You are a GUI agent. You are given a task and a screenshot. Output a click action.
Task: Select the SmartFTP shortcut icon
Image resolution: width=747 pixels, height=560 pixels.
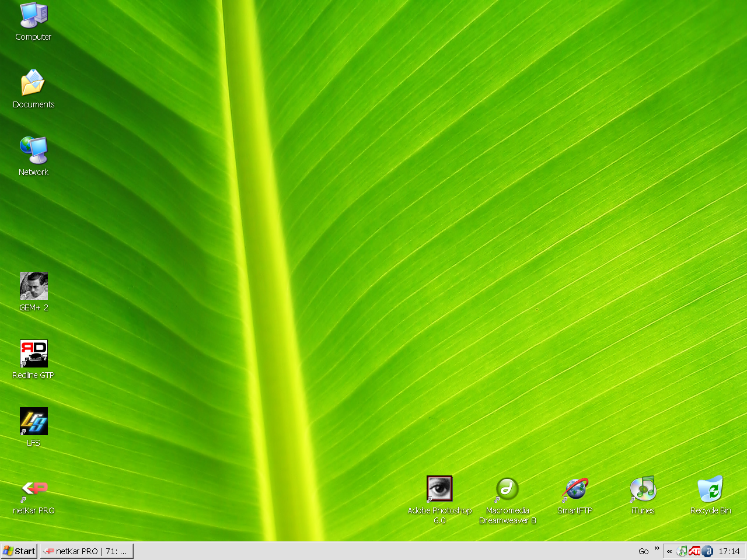click(x=575, y=489)
